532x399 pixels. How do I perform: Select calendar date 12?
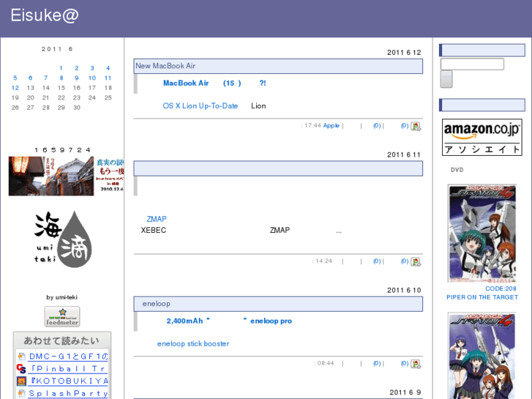pos(15,88)
